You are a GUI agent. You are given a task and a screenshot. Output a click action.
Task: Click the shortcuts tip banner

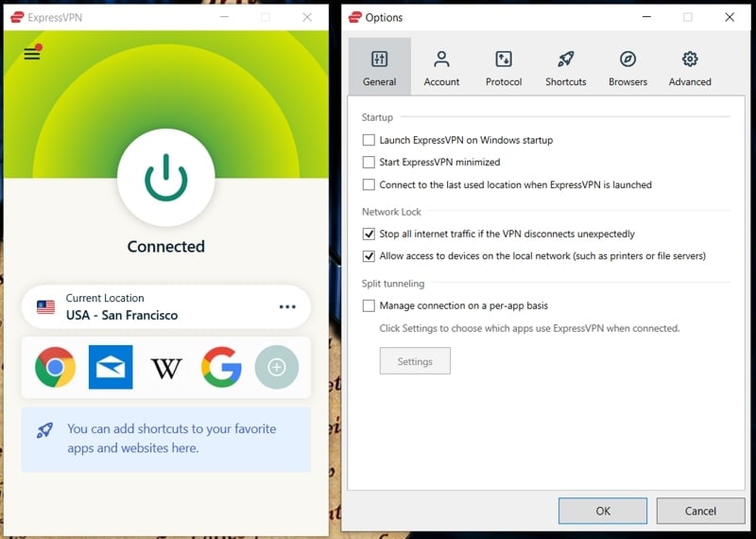166,439
